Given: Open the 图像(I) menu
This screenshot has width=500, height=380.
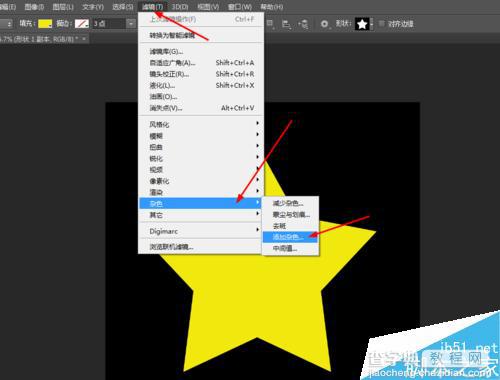Looking at the screenshot, I should click(x=34, y=7).
